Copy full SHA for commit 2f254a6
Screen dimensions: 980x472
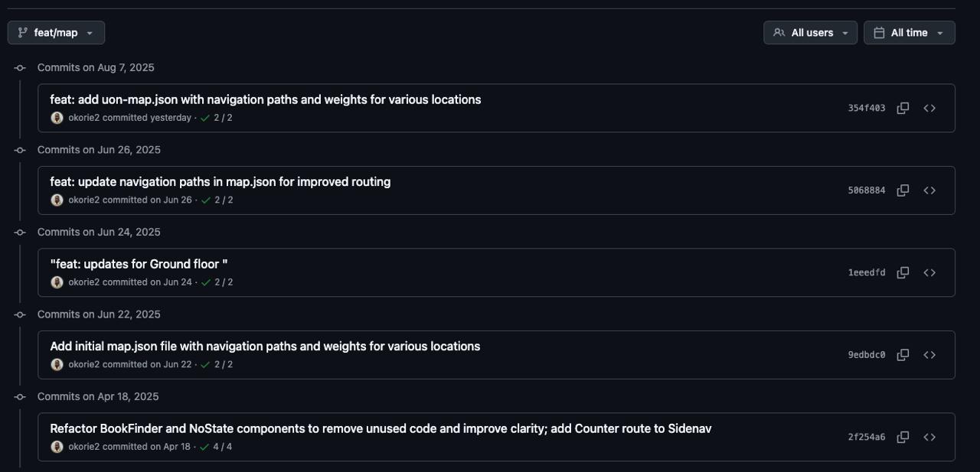[x=903, y=437]
